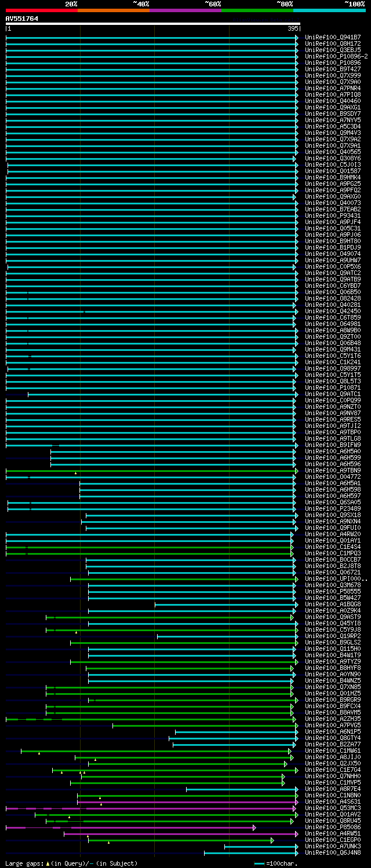Image resolution: width=371 pixels, height=868 pixels.
Task: Select the UniRef100_C1K241 label
Action: (333, 362)
